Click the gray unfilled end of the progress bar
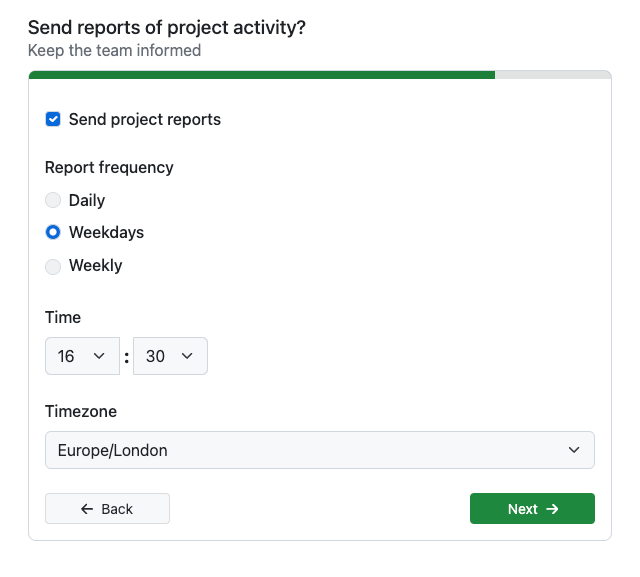The width and height of the screenshot is (640, 577). (552, 74)
